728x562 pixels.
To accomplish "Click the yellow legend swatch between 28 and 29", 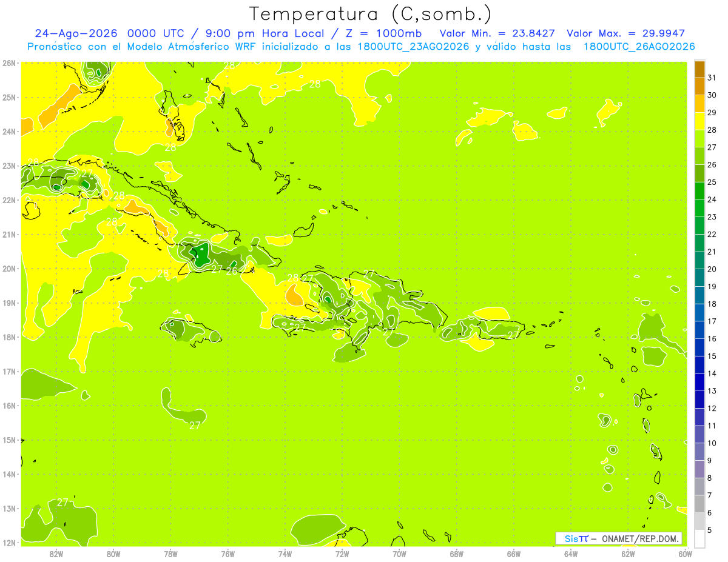I will (699, 121).
